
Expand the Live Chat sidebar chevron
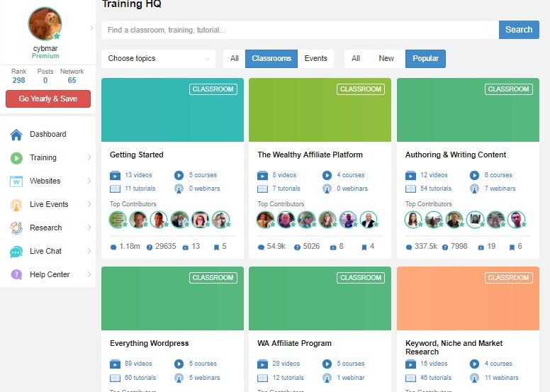tap(89, 251)
